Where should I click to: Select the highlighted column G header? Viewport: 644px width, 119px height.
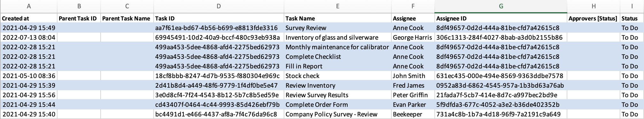501,6
